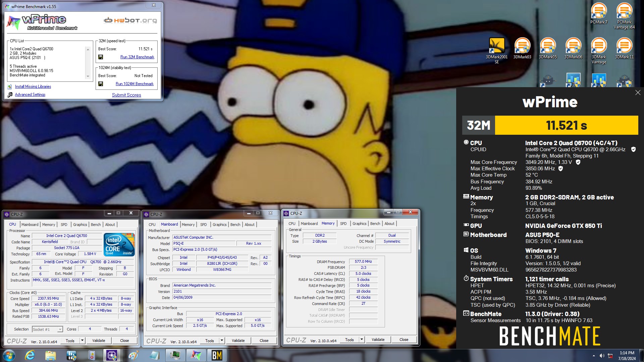
Task: Click Validate in the CPU-Z CPU window
Action: [x=99, y=341]
